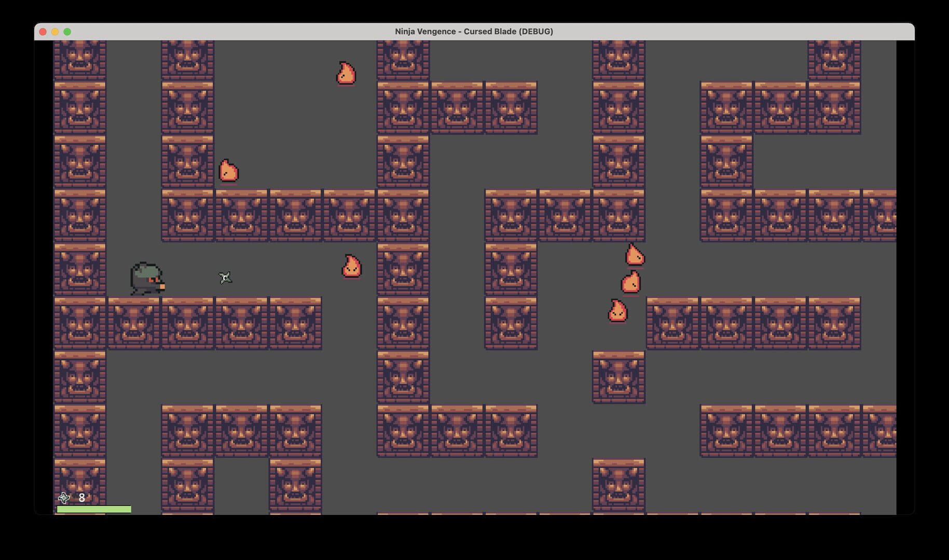The image size is (949, 560).
Task: Click the ninja character on the platform
Action: [147, 277]
